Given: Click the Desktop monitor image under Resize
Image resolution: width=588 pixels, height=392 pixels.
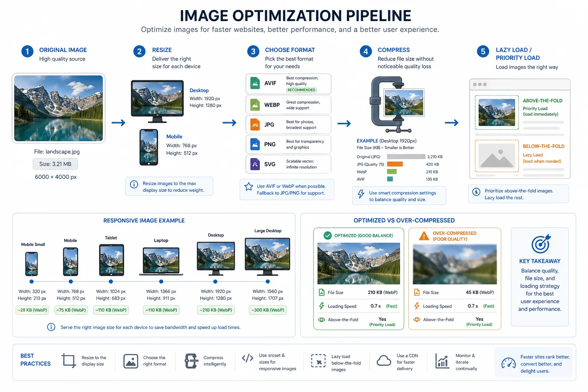Looking at the screenshot, I should point(157,101).
